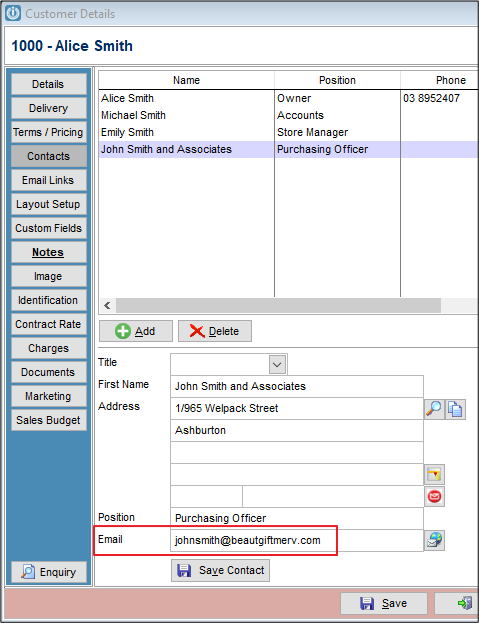Select the Michael Smith contact row

288,115
